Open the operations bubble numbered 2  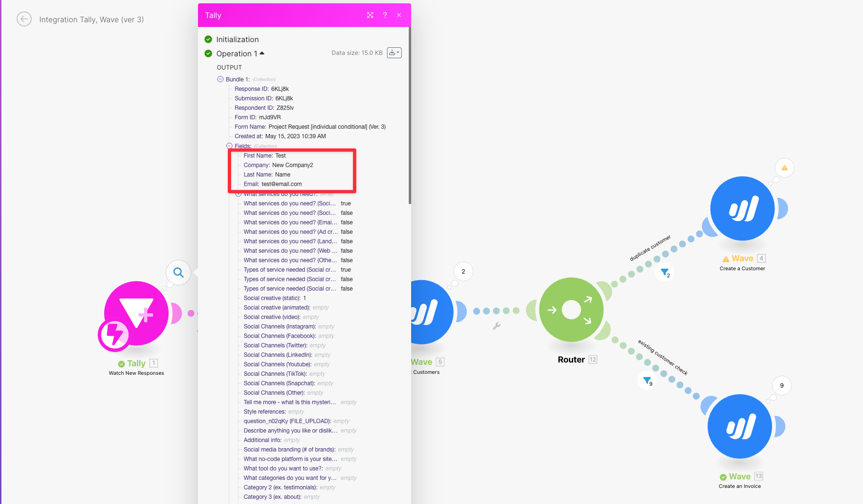coord(463,272)
